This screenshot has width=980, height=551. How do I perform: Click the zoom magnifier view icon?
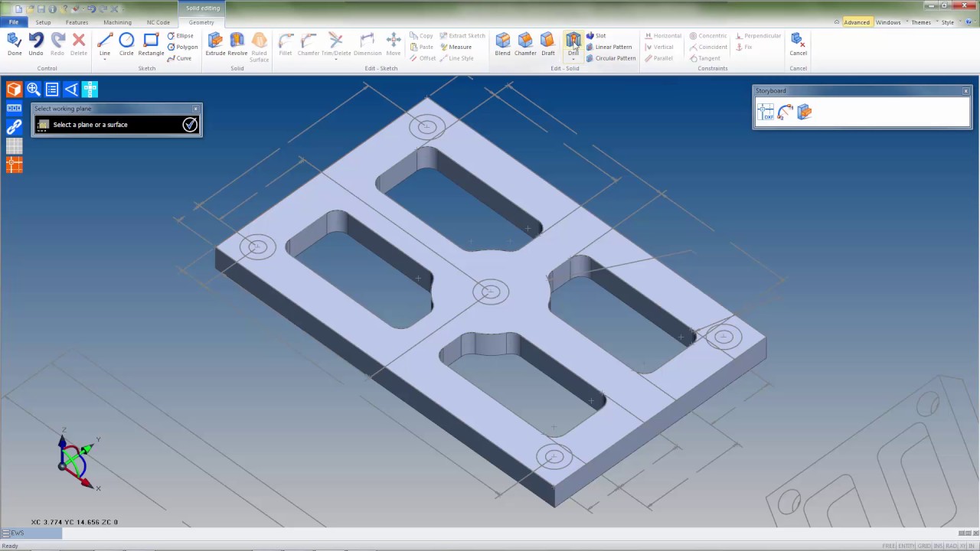[x=33, y=90]
